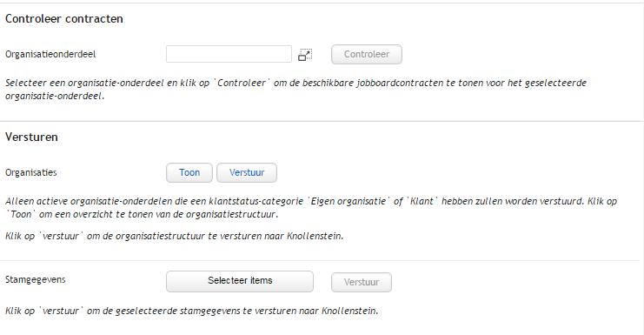Click Verstuur next to Selecteer items
Screen dimensions: 644x335
pyautogui.click(x=362, y=283)
